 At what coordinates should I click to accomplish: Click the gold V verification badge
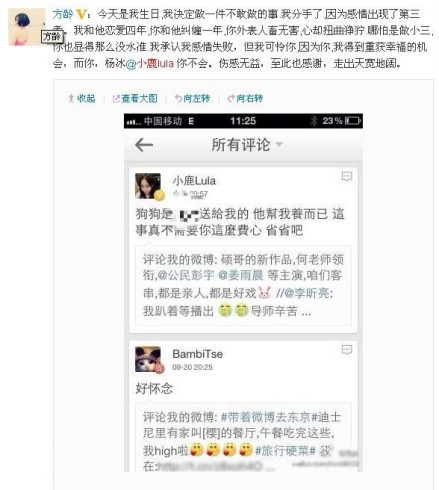[x=81, y=14]
